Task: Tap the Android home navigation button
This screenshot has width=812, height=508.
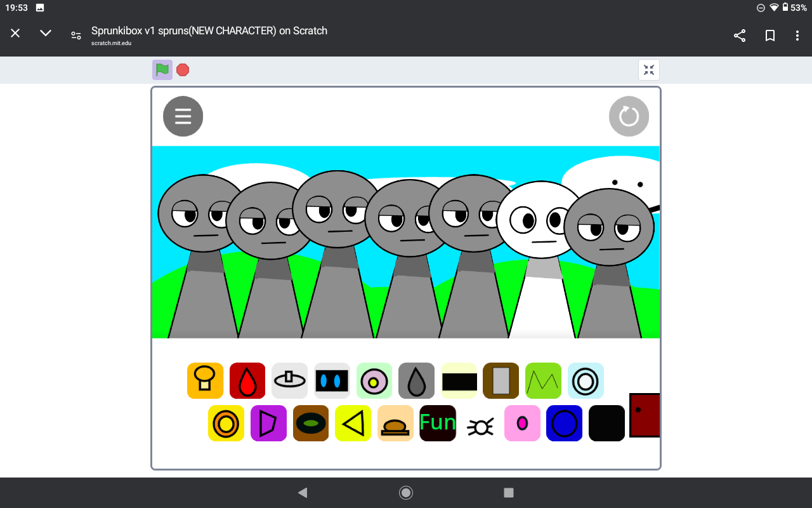Action: tap(406, 493)
